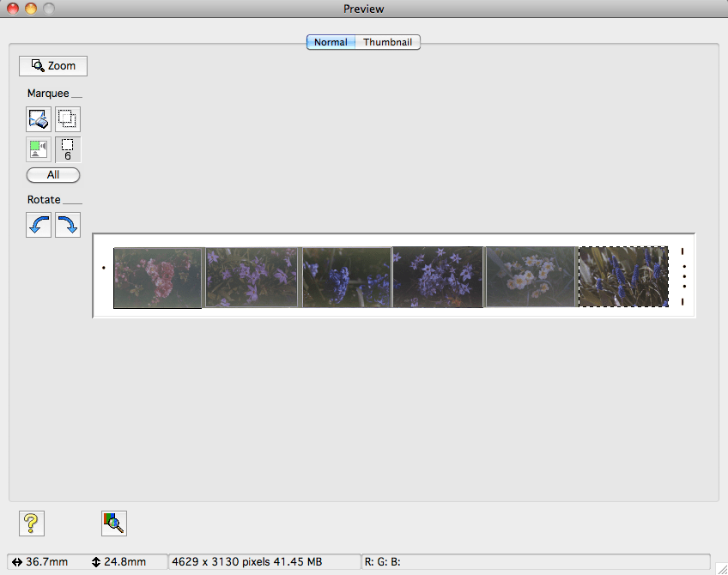Select the third frame with blue hyacinth

346,278
